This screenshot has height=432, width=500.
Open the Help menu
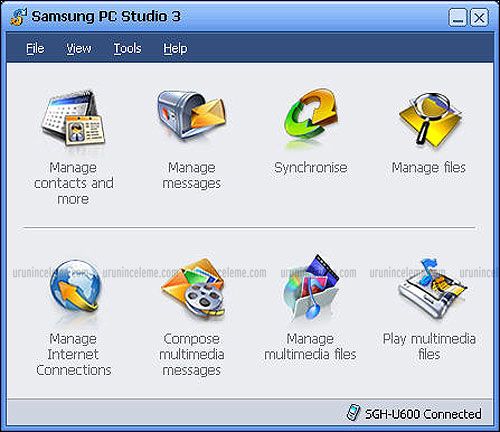[x=175, y=49]
